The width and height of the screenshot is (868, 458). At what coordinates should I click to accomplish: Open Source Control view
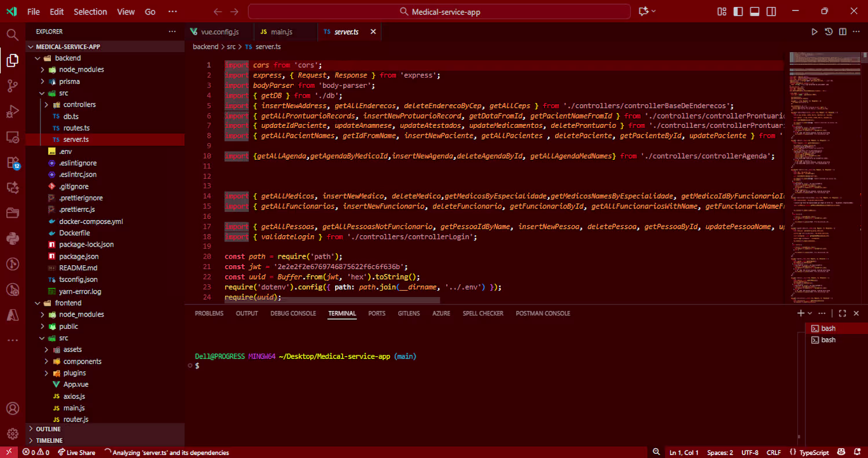point(13,86)
